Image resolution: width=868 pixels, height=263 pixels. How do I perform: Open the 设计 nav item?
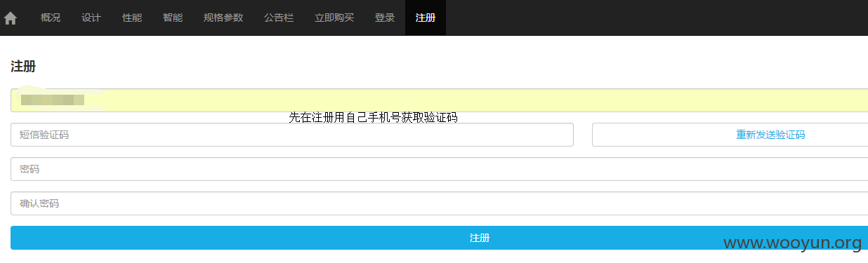[91, 18]
